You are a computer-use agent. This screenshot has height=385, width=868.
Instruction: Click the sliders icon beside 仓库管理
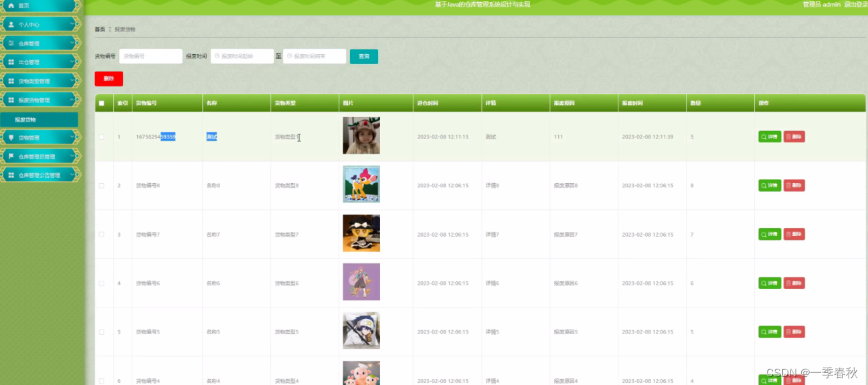click(x=11, y=43)
